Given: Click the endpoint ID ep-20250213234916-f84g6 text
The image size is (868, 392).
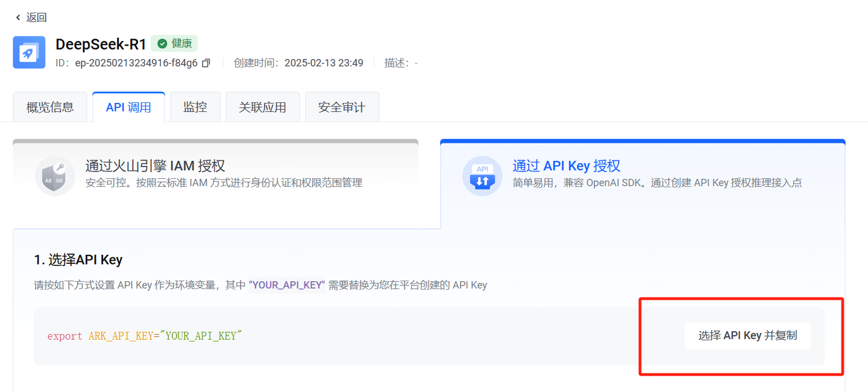Looking at the screenshot, I should coord(136,63).
